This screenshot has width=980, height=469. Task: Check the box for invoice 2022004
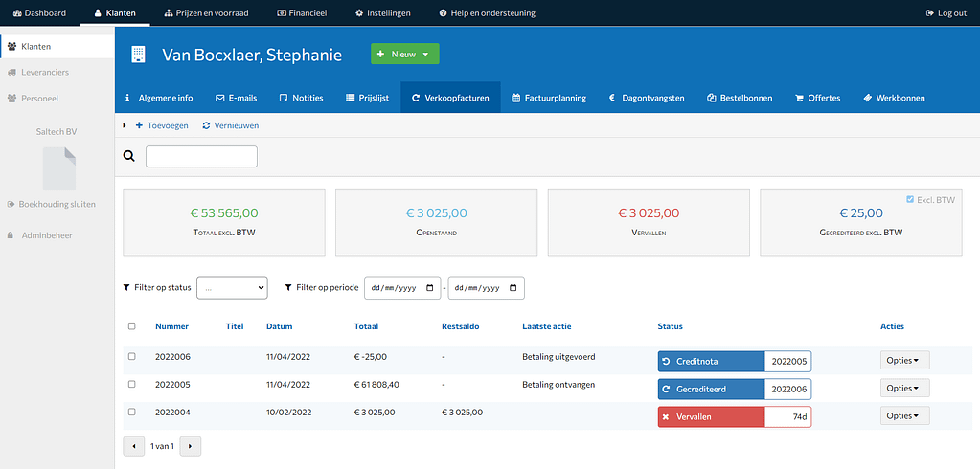pyautogui.click(x=131, y=413)
